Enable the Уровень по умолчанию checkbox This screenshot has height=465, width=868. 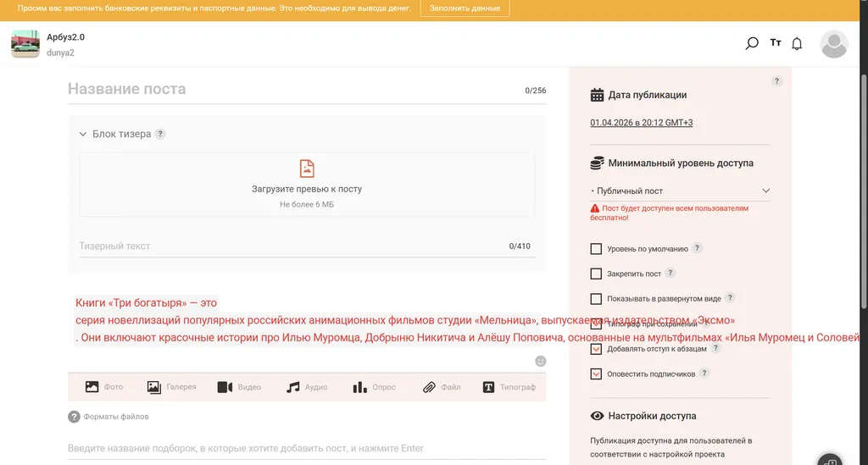coord(596,249)
